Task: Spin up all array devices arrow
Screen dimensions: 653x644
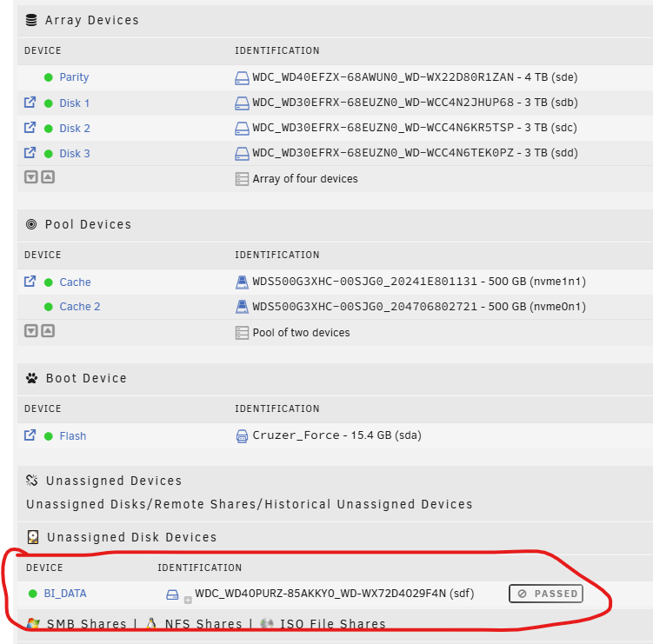Action: (x=49, y=177)
